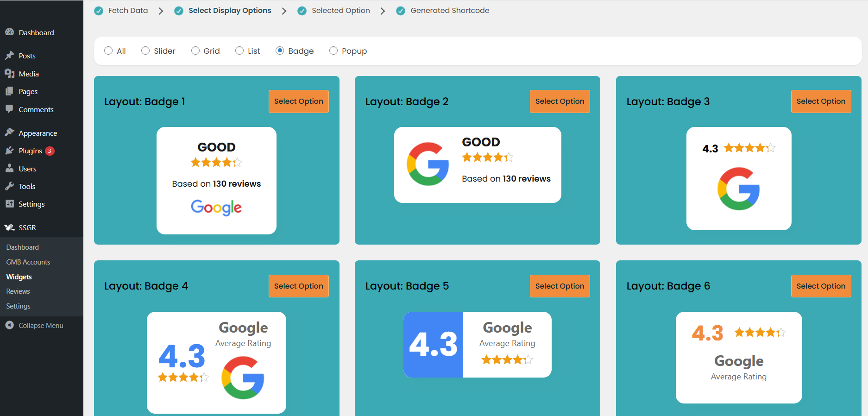Click the Plugins plug icon

point(9,151)
